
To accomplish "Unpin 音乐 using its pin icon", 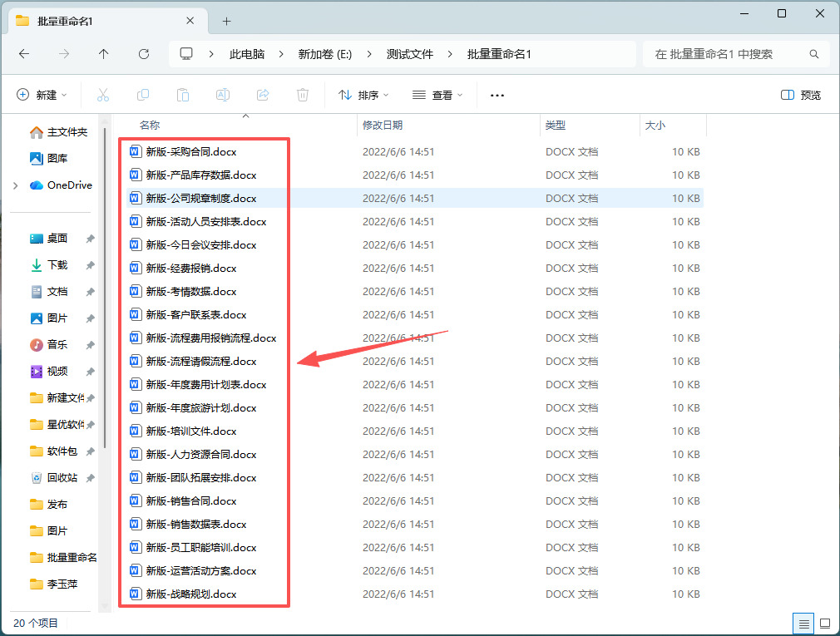I will click(90, 345).
